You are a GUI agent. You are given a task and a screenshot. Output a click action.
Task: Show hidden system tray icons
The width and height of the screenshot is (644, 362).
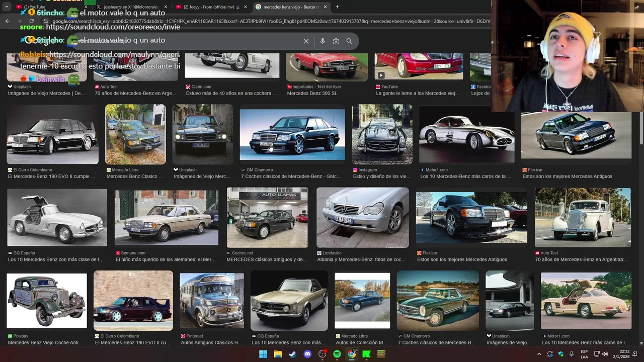[539, 354]
